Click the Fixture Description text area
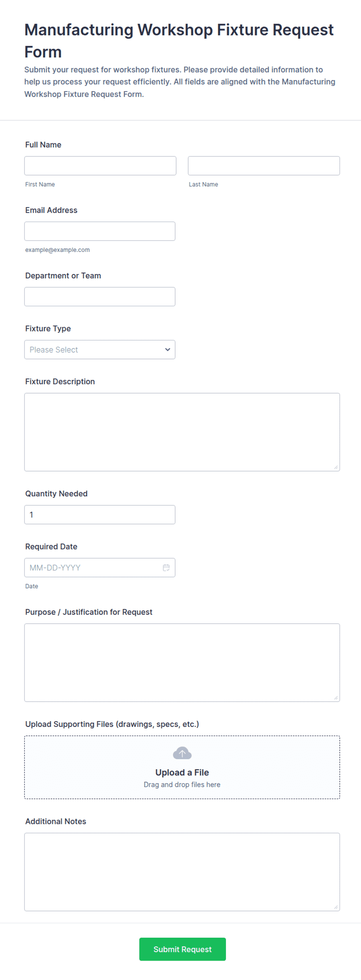The image size is (361, 980). (182, 432)
